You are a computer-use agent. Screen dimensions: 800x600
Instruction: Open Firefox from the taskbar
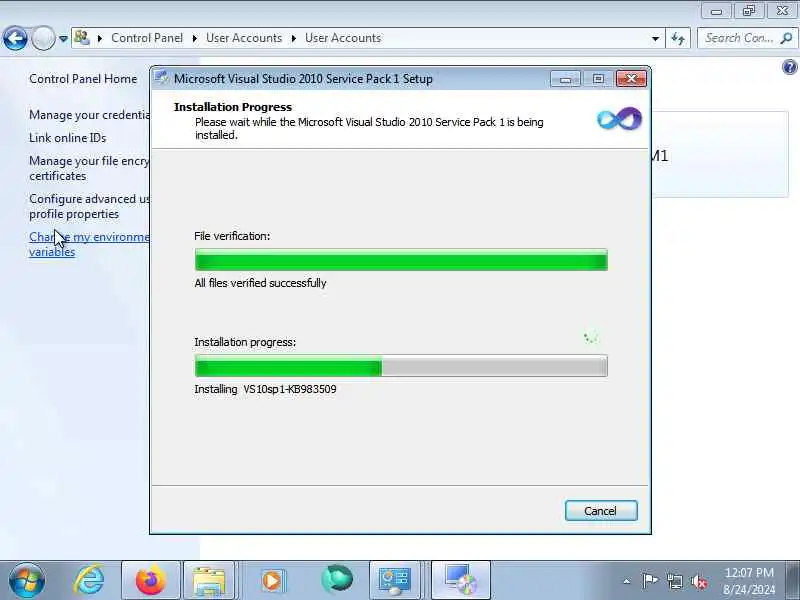point(151,581)
